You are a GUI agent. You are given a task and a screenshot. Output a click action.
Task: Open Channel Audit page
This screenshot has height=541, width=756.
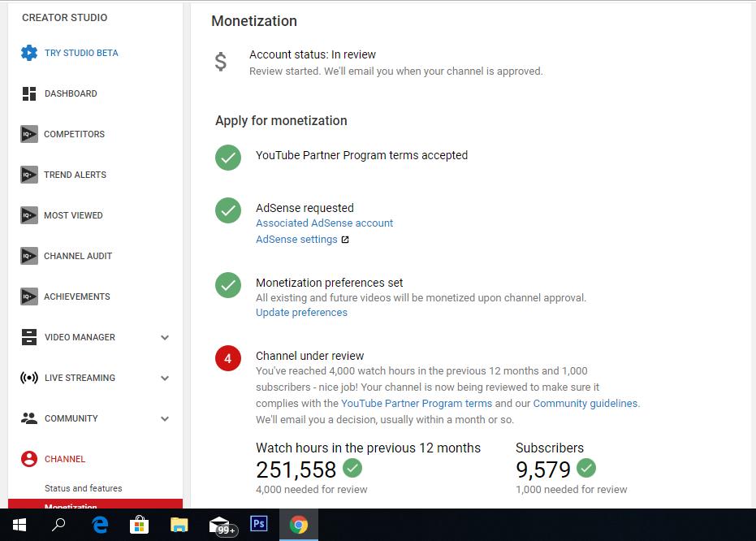pos(78,256)
